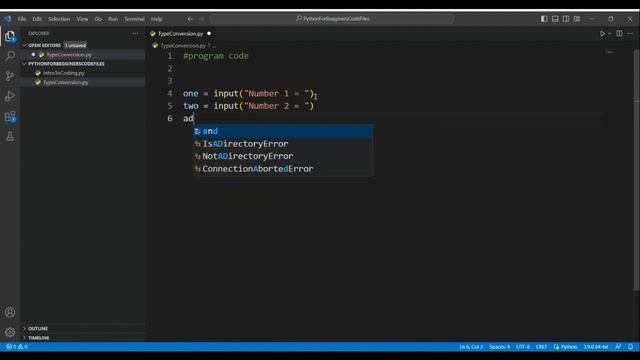Screen dimensions: 640x360
Task: Choose 'and' autocomplete suggestion
Action: coord(283,131)
